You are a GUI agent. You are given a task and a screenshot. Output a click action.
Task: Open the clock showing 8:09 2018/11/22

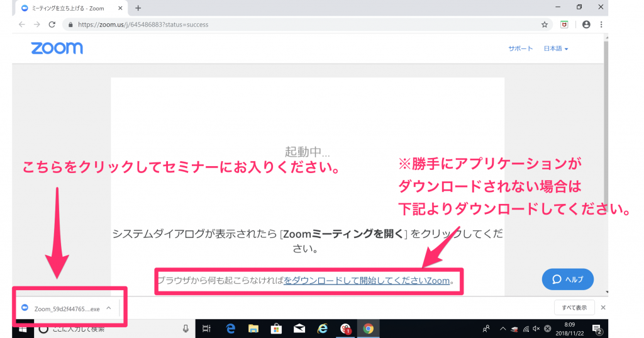pos(570,329)
